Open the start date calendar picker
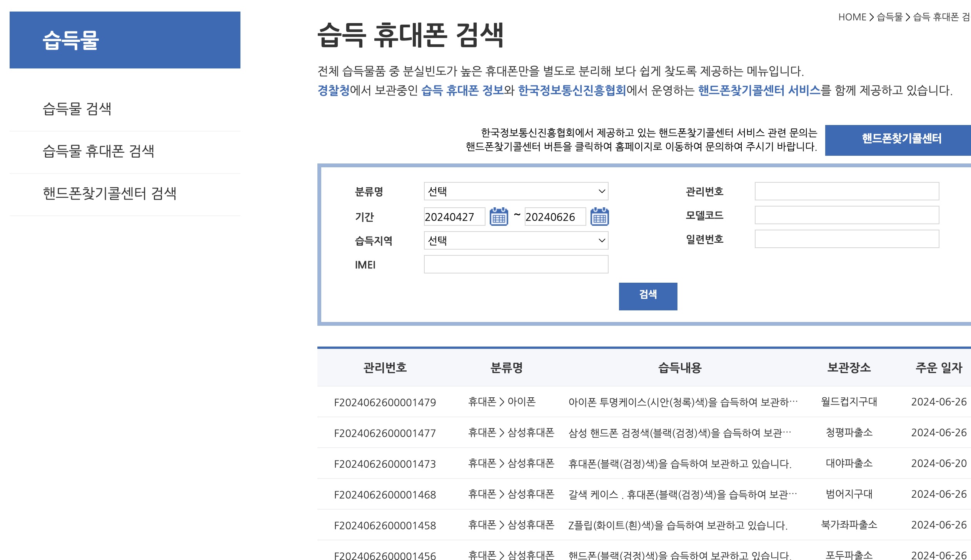 pyautogui.click(x=499, y=217)
